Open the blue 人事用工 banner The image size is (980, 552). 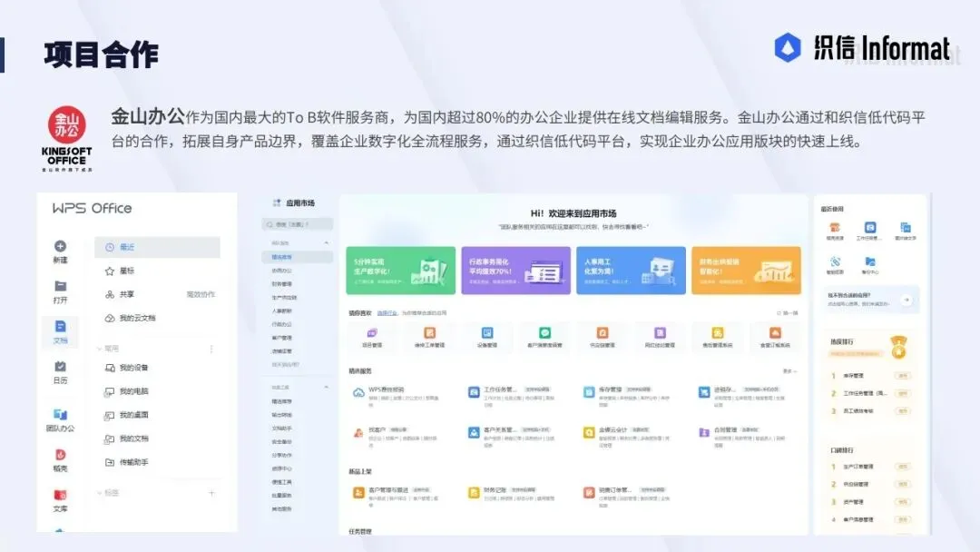coord(631,271)
